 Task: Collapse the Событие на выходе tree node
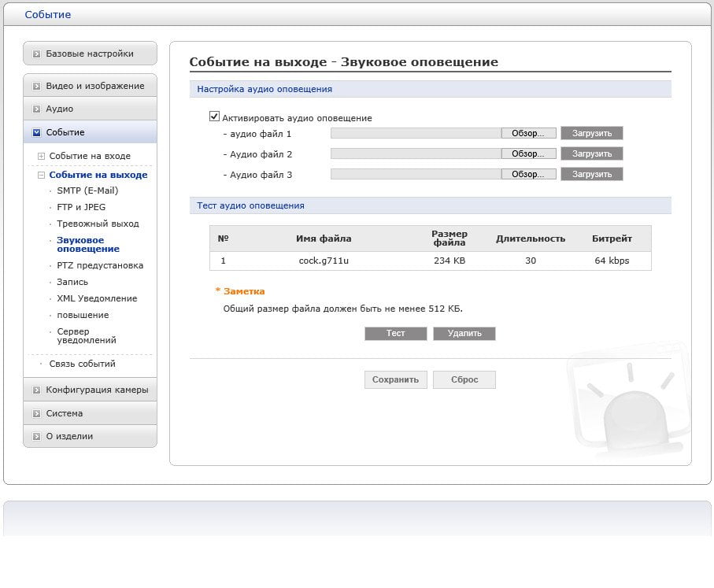(41, 175)
